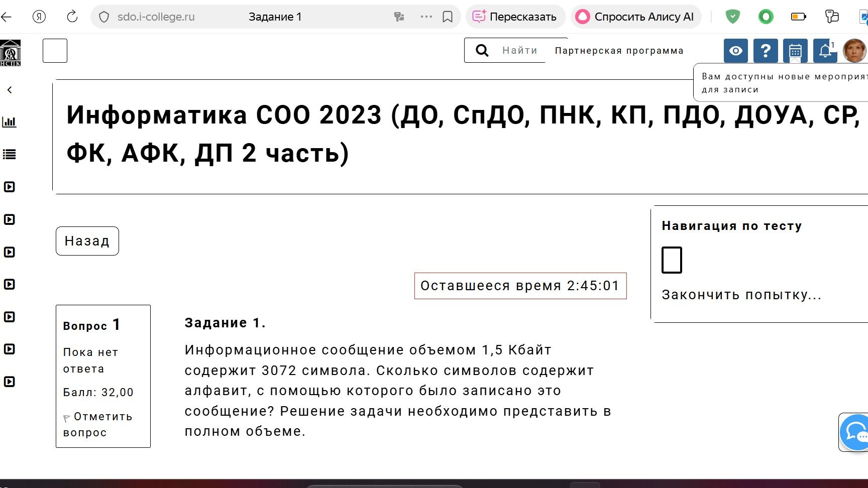Flag question with Отметить вопрос
The height and width of the screenshot is (488, 868).
(x=98, y=424)
